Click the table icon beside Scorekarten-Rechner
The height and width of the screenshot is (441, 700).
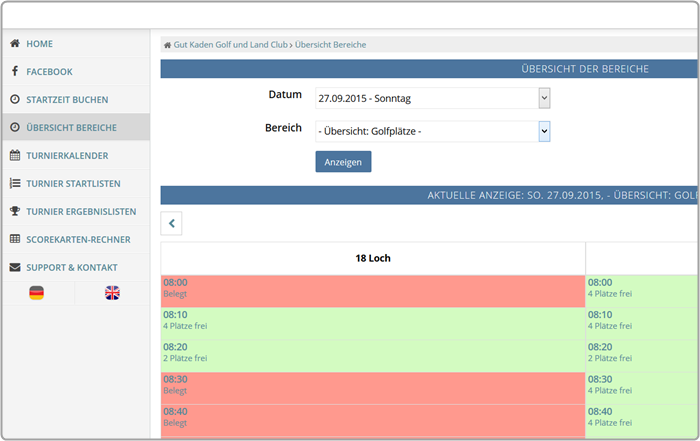coord(15,240)
